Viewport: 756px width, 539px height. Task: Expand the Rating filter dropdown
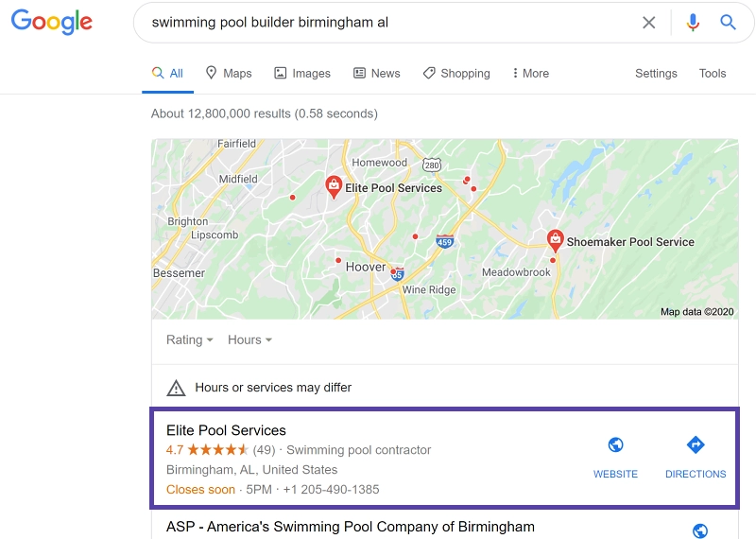[189, 340]
